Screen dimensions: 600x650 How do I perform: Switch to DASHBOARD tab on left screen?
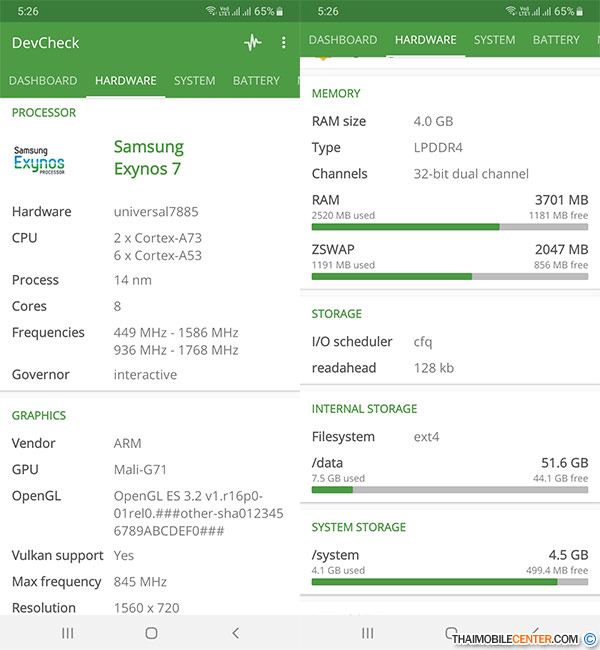43,81
